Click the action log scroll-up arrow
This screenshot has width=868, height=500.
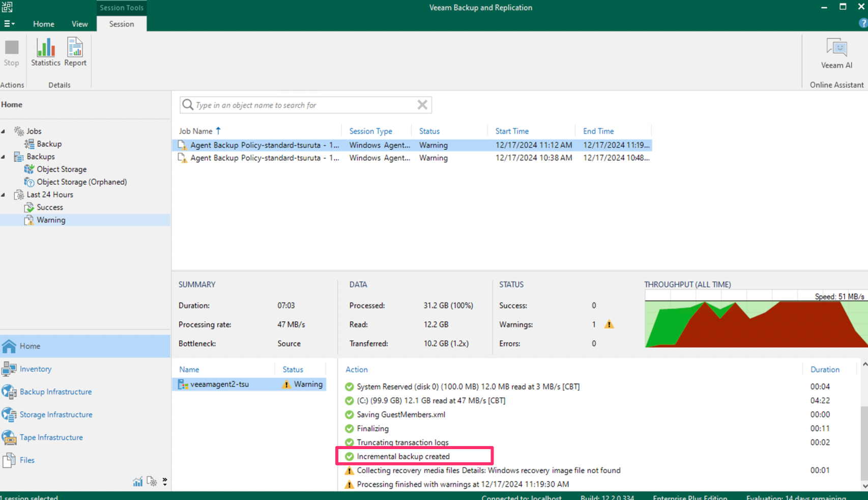864,365
